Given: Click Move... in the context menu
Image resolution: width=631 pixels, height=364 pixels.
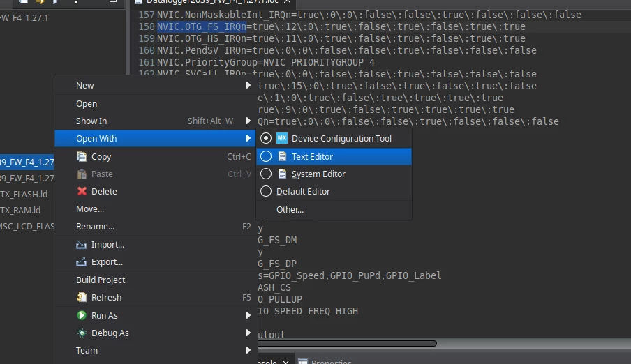Looking at the screenshot, I should tap(90, 208).
